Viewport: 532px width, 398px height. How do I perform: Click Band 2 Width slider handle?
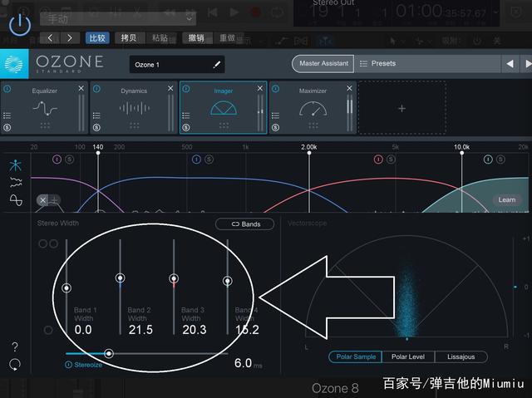(x=120, y=278)
